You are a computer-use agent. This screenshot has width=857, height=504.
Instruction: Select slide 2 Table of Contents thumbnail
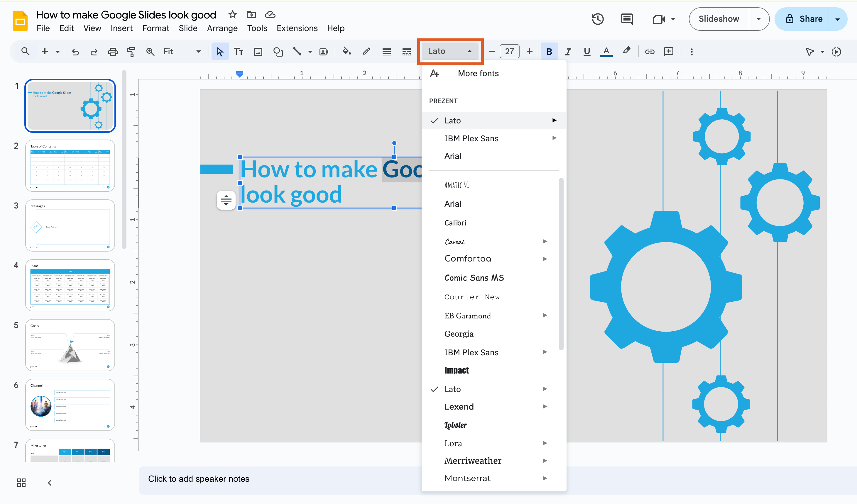70,165
